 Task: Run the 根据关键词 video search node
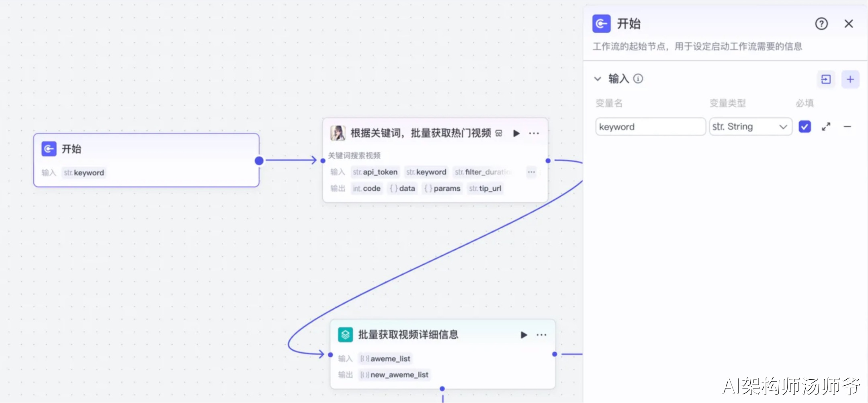pyautogui.click(x=516, y=133)
